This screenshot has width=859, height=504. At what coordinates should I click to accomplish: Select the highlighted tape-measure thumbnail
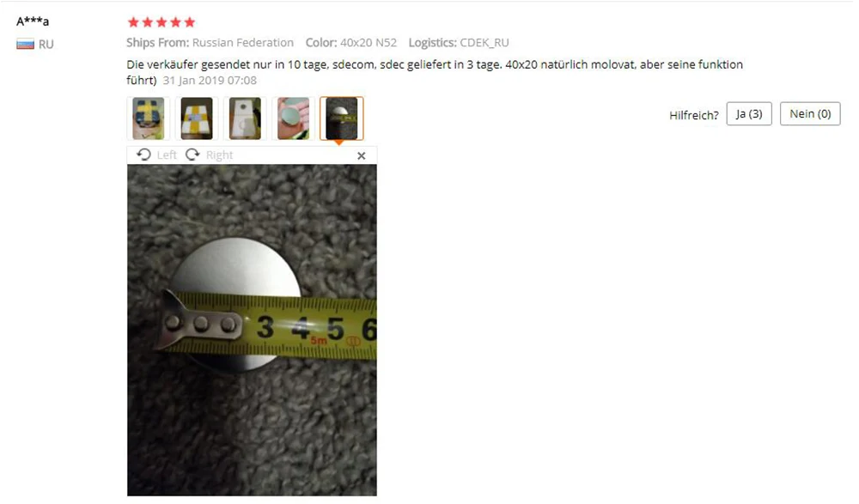coord(341,118)
